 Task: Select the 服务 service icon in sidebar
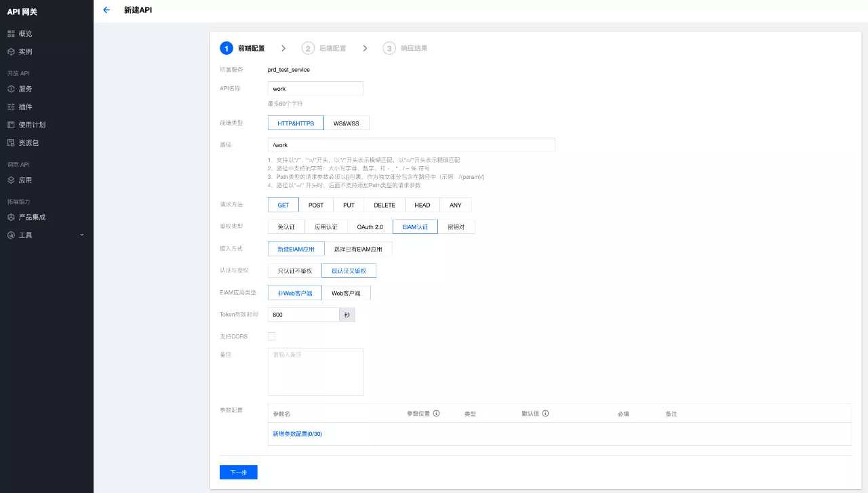pyautogui.click(x=11, y=89)
